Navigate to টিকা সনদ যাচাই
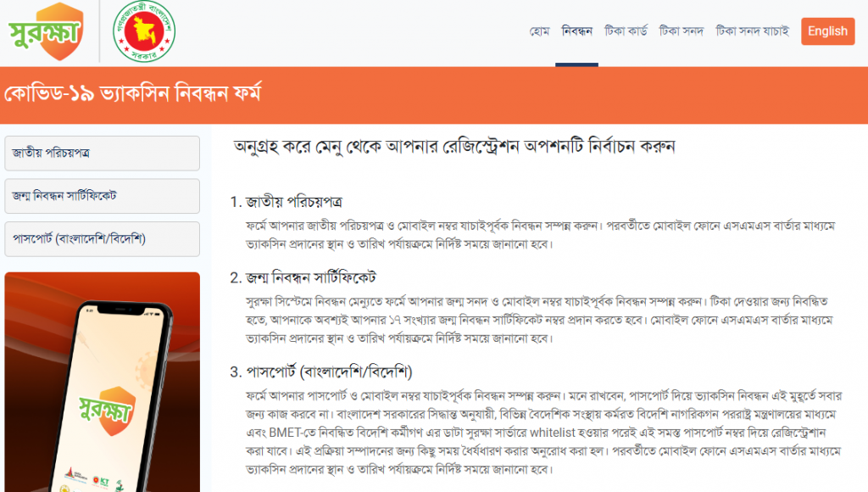Screen dimensions: 868x492 pyautogui.click(x=752, y=31)
